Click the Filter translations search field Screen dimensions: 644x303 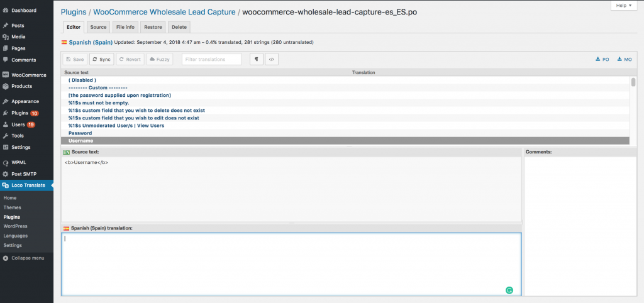pos(211,59)
